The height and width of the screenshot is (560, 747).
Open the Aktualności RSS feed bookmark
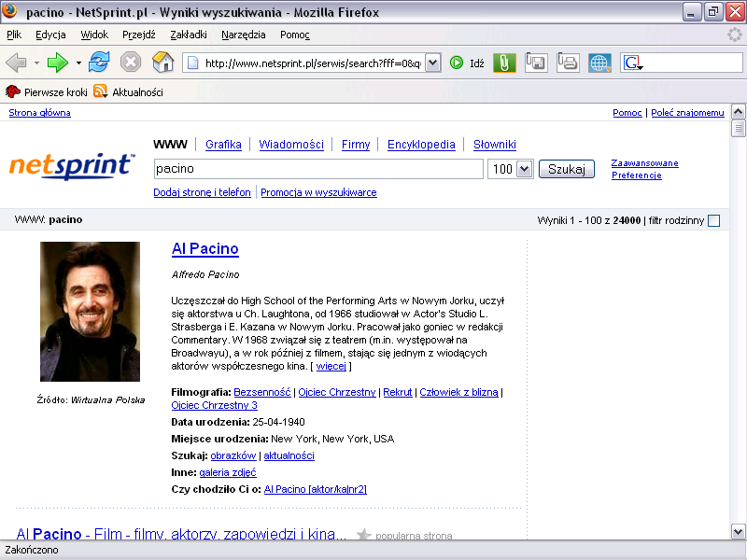pyautogui.click(x=128, y=91)
